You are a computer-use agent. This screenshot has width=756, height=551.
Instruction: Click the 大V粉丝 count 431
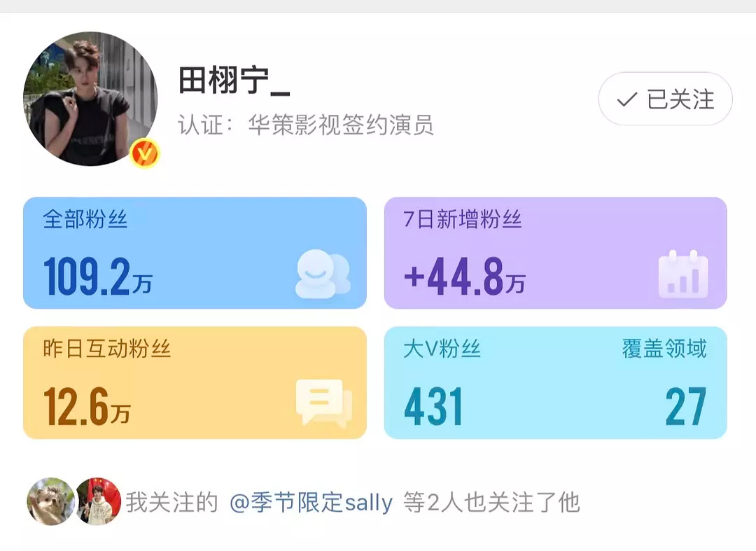click(433, 407)
